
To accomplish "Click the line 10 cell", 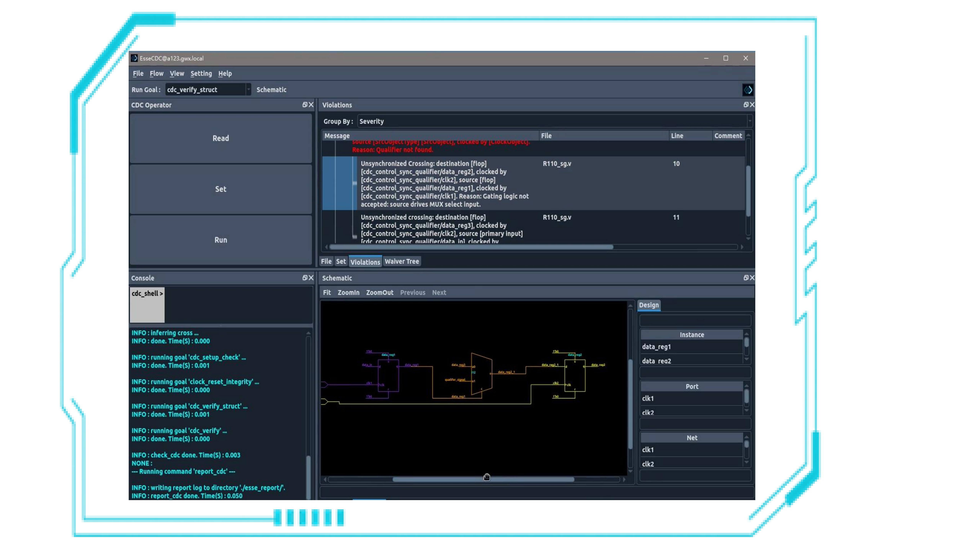I will [676, 164].
